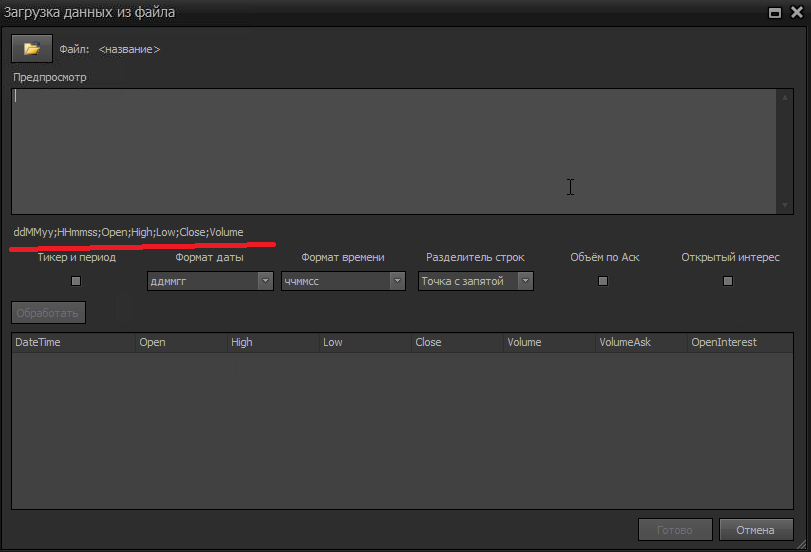Click the OpenInterest column header

pyautogui.click(x=738, y=342)
